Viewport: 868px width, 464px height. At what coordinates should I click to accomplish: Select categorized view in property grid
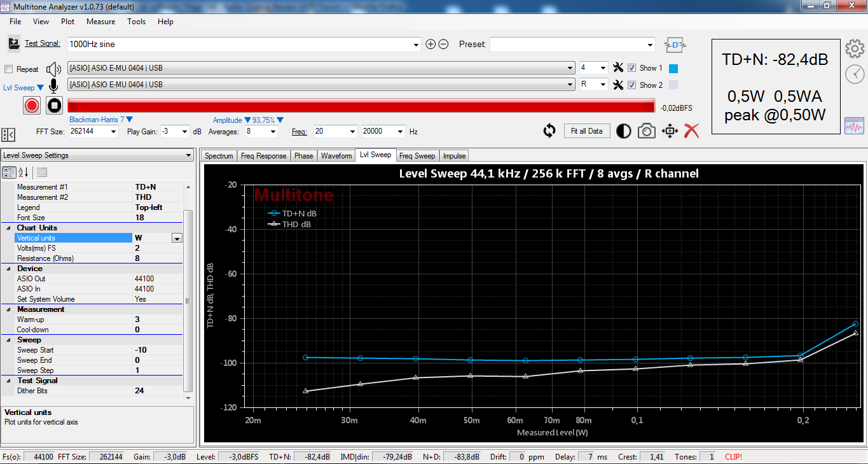[x=9, y=172]
